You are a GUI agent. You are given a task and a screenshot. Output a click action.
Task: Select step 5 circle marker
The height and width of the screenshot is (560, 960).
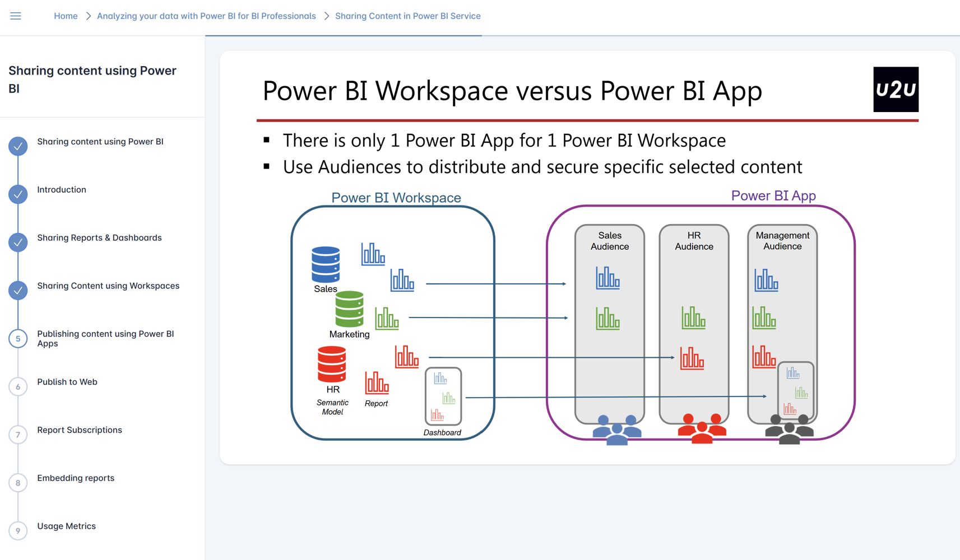[x=18, y=339]
